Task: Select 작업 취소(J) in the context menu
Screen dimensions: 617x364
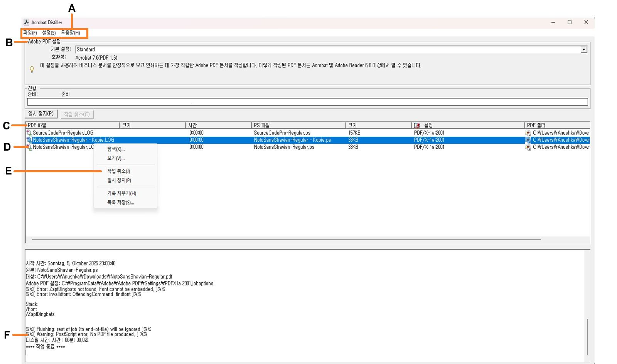Action: (x=119, y=171)
